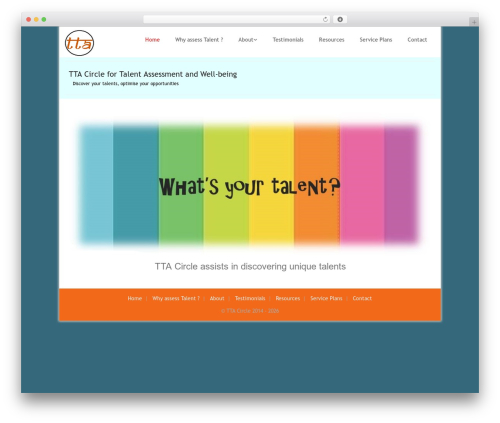The image size is (500, 423).
Task: Click the TTA circle logo
Action: 79,43
